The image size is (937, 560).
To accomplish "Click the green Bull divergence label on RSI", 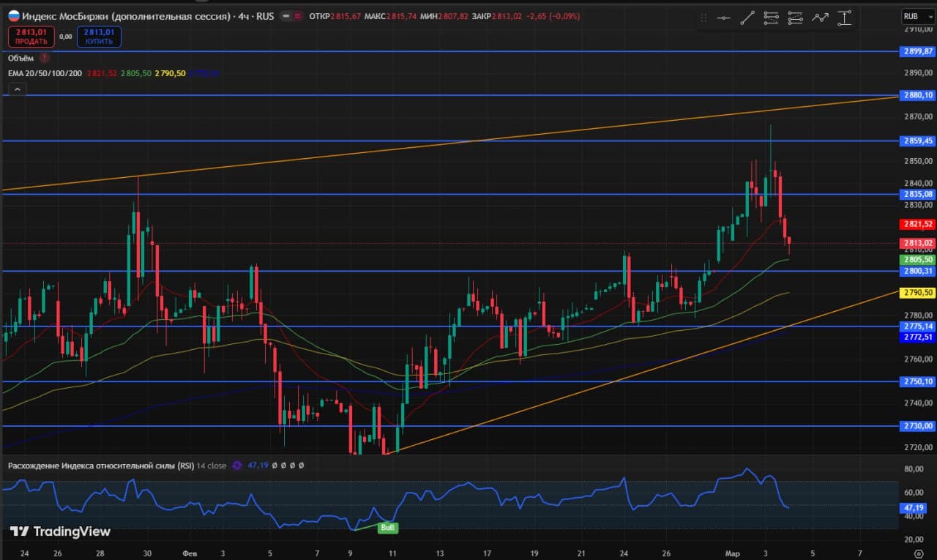I will [387, 527].
